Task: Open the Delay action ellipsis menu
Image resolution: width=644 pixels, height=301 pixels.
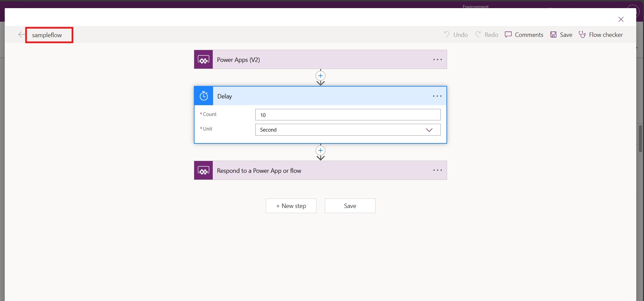Action: [x=437, y=96]
